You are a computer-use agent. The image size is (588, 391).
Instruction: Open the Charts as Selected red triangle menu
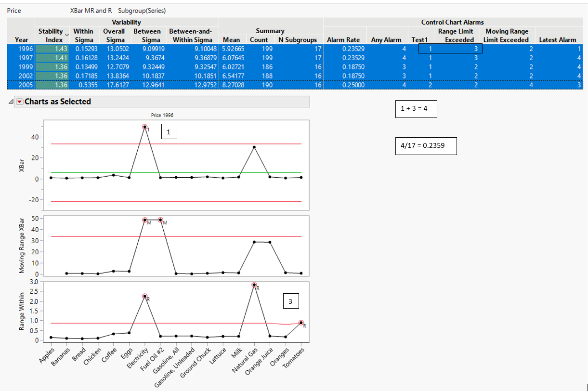tap(19, 101)
